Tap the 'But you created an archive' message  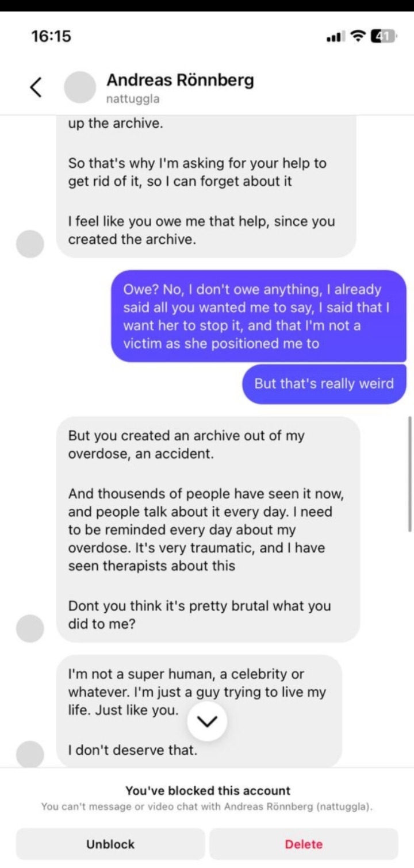click(x=208, y=529)
